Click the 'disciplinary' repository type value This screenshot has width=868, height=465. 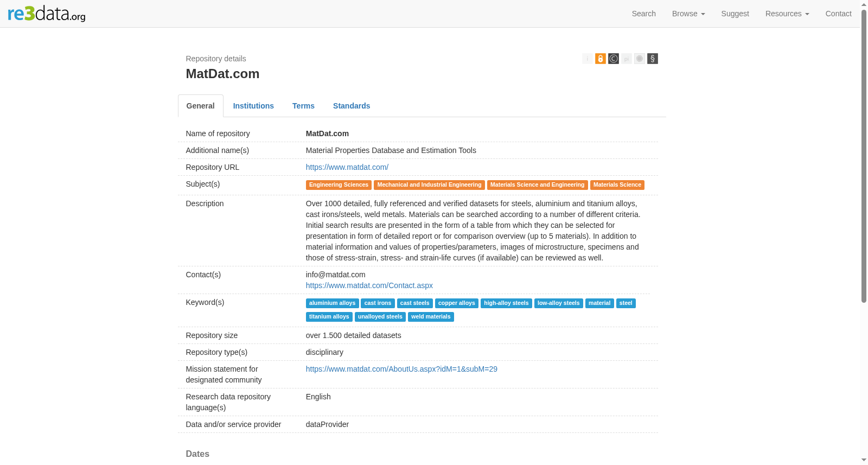(324, 352)
